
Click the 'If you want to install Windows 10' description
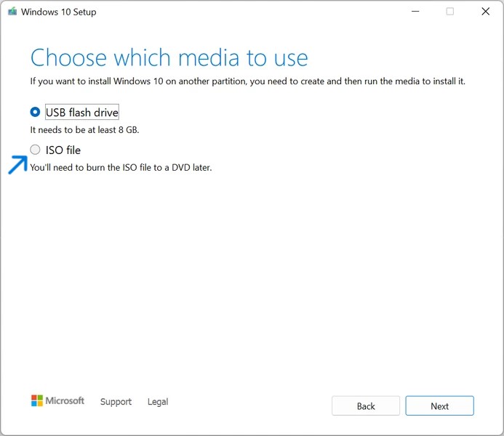(x=247, y=81)
